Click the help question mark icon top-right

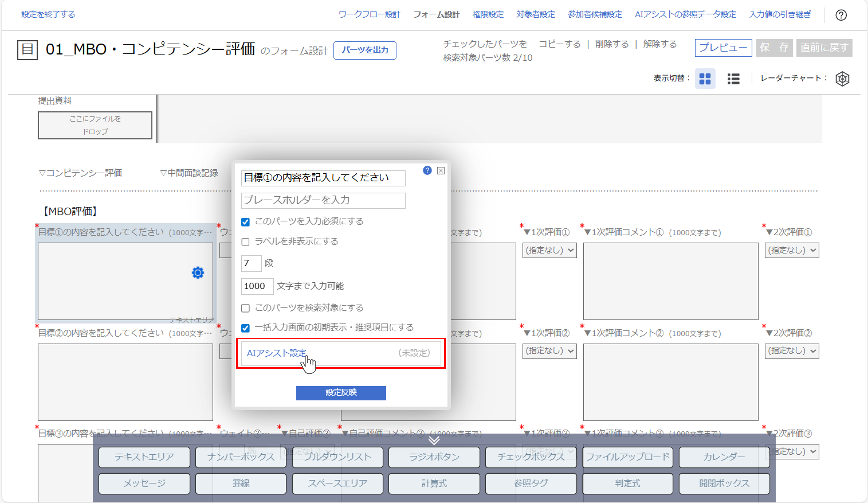[841, 15]
